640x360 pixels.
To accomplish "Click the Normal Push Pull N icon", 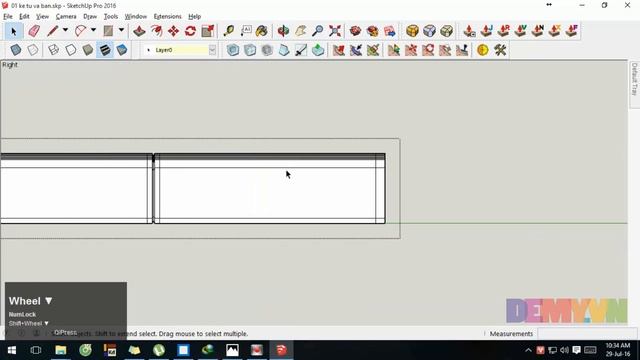I will 538,31.
